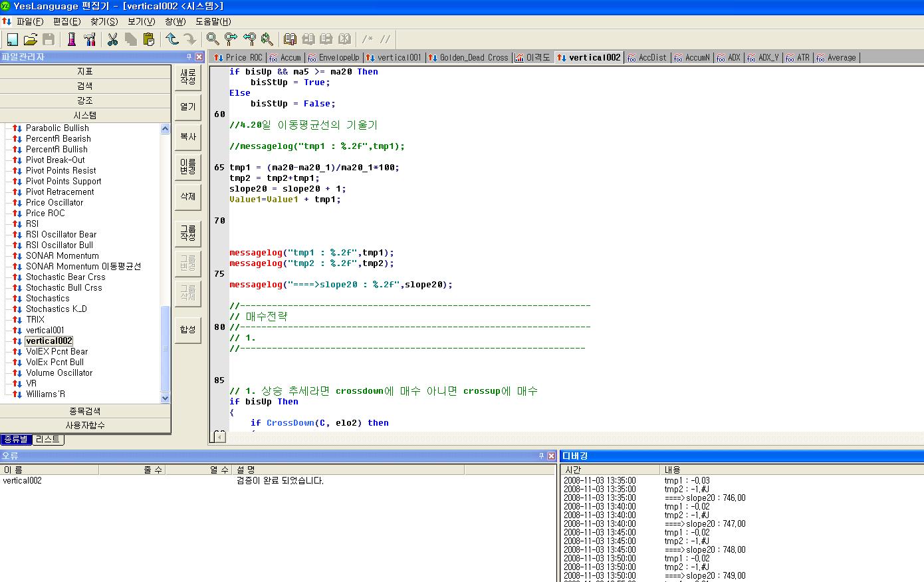Select Volume Oscillator item
This screenshot has width=924, height=582.
[59, 372]
